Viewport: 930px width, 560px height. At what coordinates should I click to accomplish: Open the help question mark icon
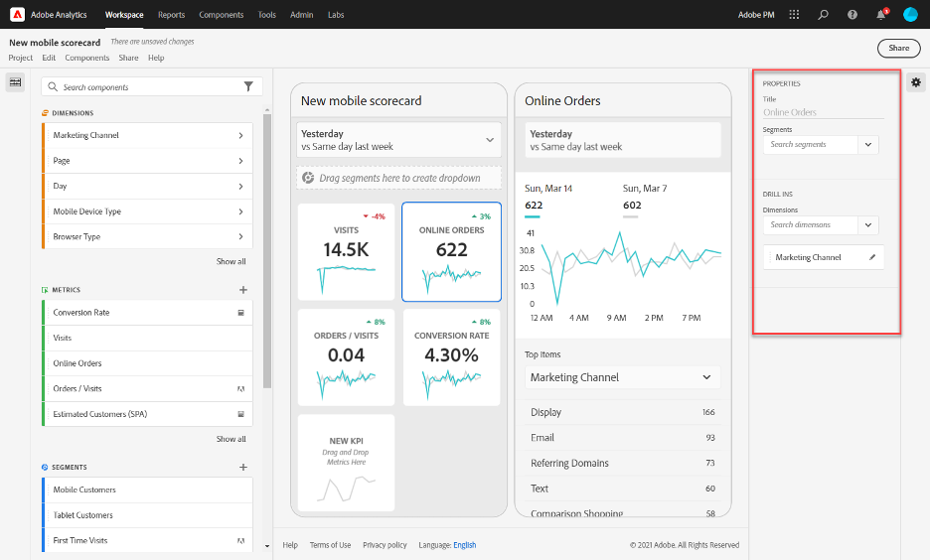852,15
